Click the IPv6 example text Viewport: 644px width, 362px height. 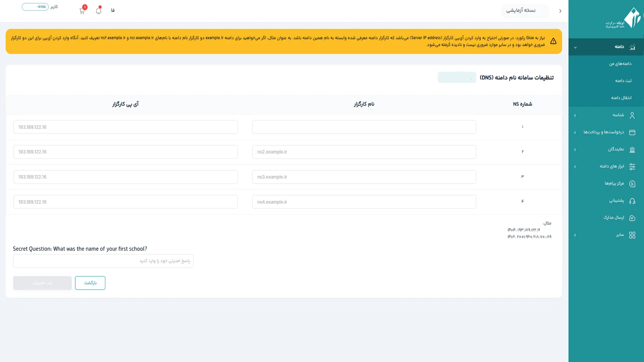point(529,237)
